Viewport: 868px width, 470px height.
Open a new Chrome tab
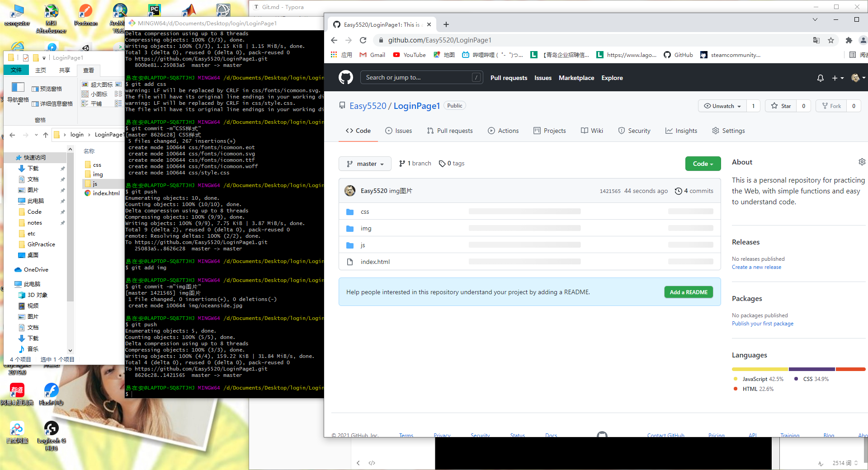(446, 24)
